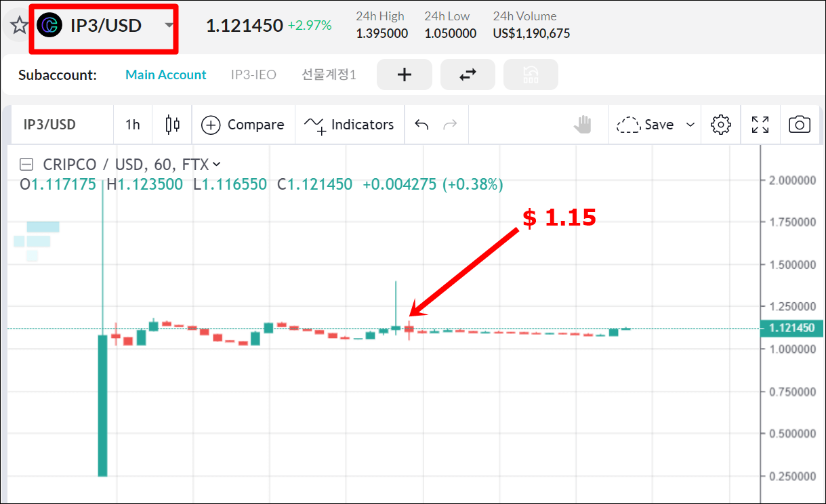826x504 pixels.
Task: Click the Compare symbols button
Action: [x=243, y=125]
